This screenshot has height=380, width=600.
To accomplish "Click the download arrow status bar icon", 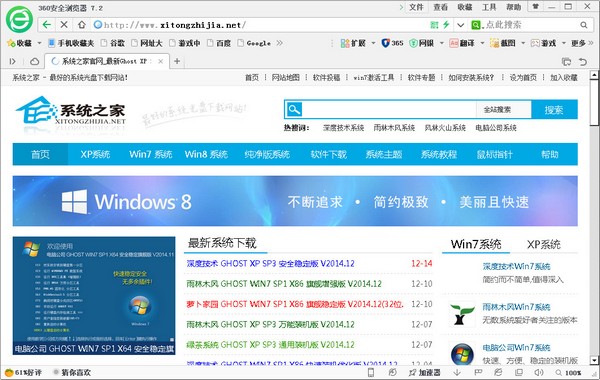I will [x=457, y=372].
